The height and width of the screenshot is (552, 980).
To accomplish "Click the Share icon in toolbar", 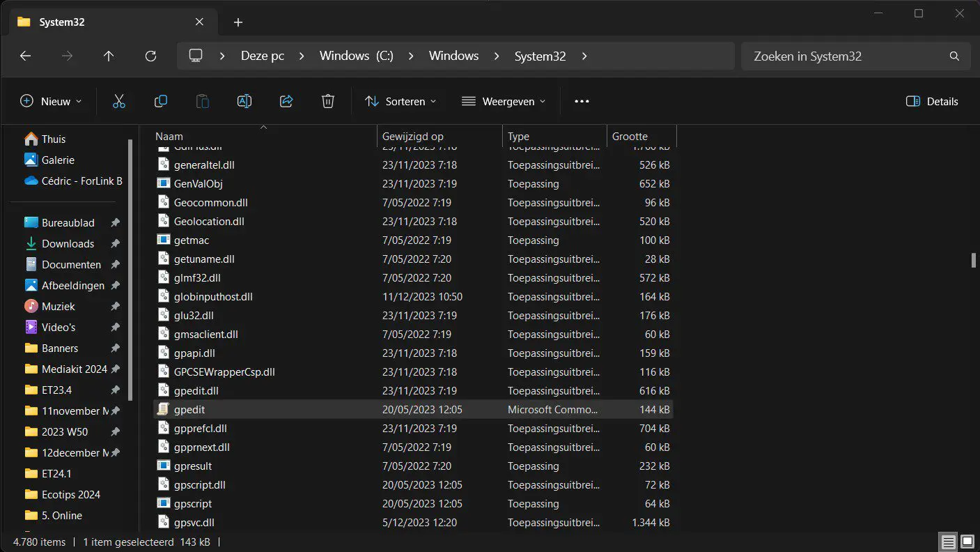I will (286, 101).
